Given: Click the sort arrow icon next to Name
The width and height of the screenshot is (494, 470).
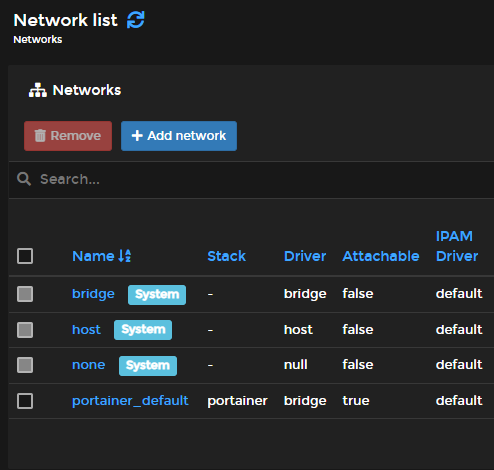Looking at the screenshot, I should click(x=125, y=256).
